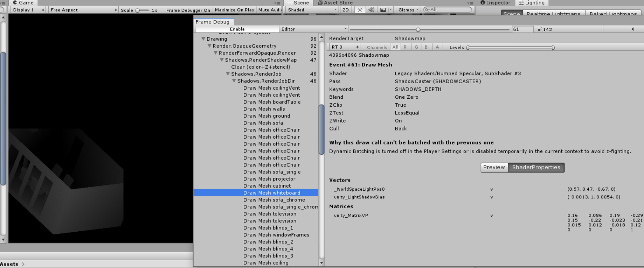Show only the G channel
Viewport: 644px width, 268px height.
(x=416, y=47)
